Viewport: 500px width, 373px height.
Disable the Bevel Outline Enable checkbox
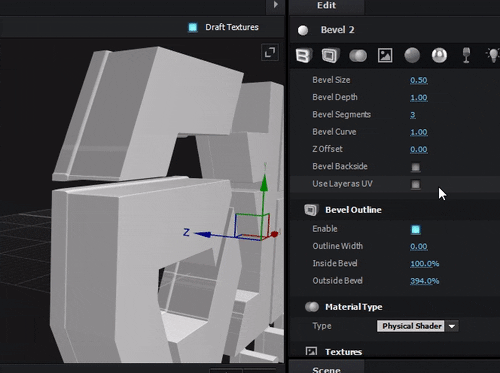[415, 229]
